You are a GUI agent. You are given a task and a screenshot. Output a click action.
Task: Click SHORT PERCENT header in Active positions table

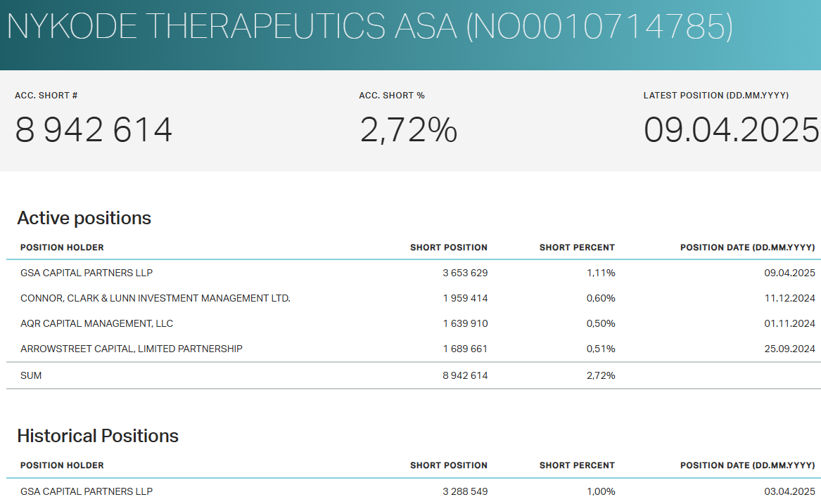tap(577, 247)
